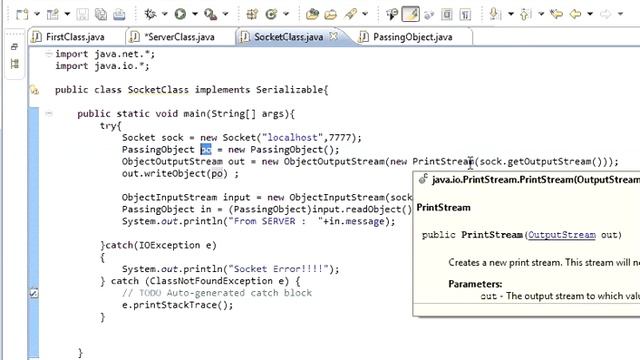Screen dimensions: 640x360
Task: Expand the Debug configurations dropdown arrow
Action: tap(164, 14)
